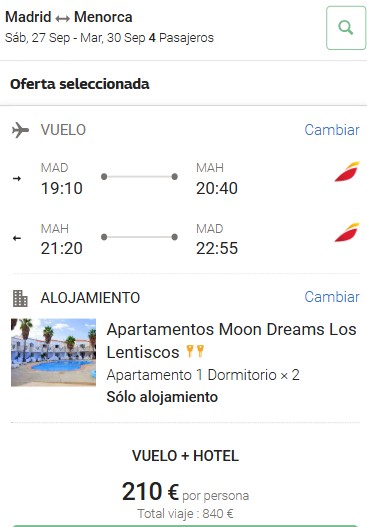The image size is (367, 527).
Task: Select the 19:10 MAD departure time
Action: pyautogui.click(x=62, y=188)
